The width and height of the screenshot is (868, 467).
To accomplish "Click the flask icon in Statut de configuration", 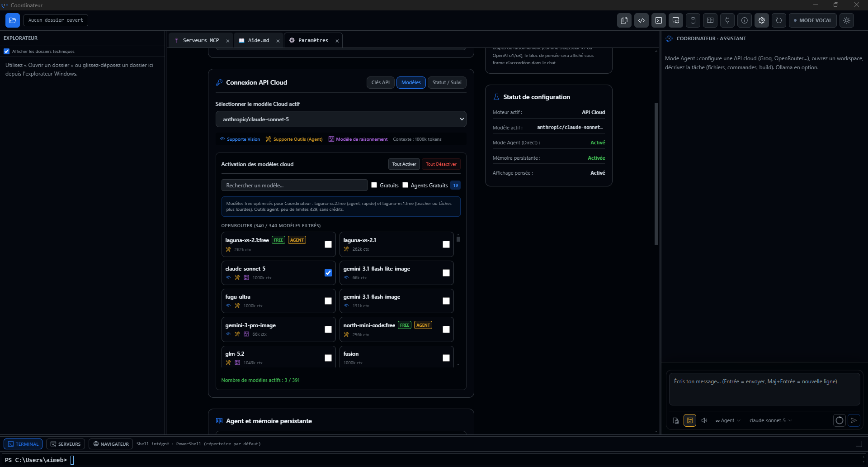I will pyautogui.click(x=496, y=97).
